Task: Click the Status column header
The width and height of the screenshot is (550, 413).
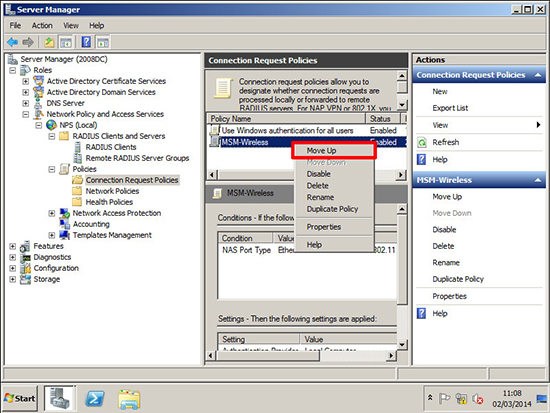Action: click(383, 119)
